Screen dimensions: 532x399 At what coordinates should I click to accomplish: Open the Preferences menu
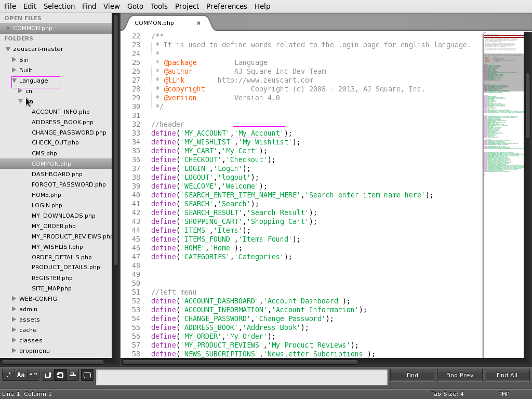pyautogui.click(x=227, y=6)
